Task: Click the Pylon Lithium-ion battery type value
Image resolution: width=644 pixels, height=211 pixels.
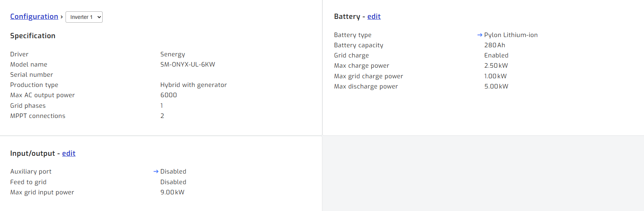Action: pyautogui.click(x=511, y=35)
